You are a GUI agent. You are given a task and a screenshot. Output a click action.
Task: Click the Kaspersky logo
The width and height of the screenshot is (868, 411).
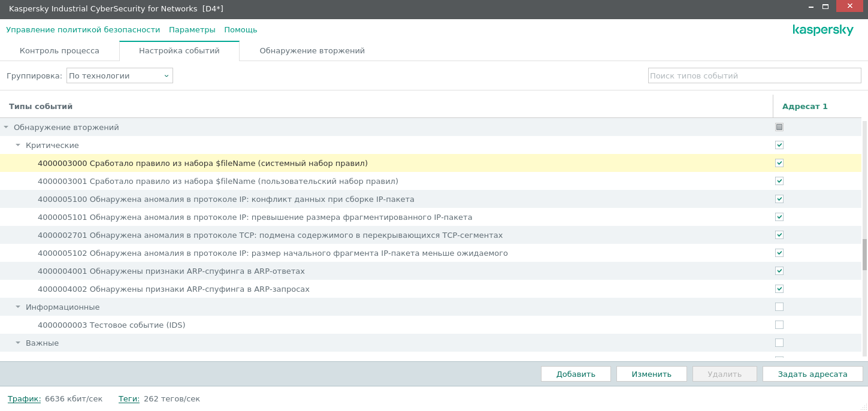pos(822,30)
